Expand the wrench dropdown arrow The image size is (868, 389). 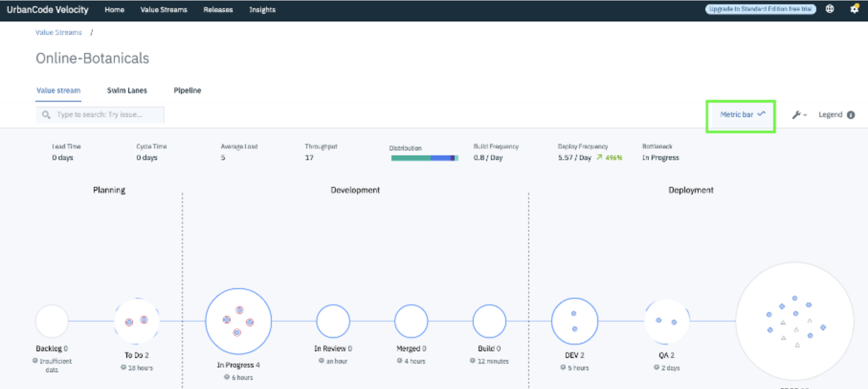pyautogui.click(x=805, y=115)
